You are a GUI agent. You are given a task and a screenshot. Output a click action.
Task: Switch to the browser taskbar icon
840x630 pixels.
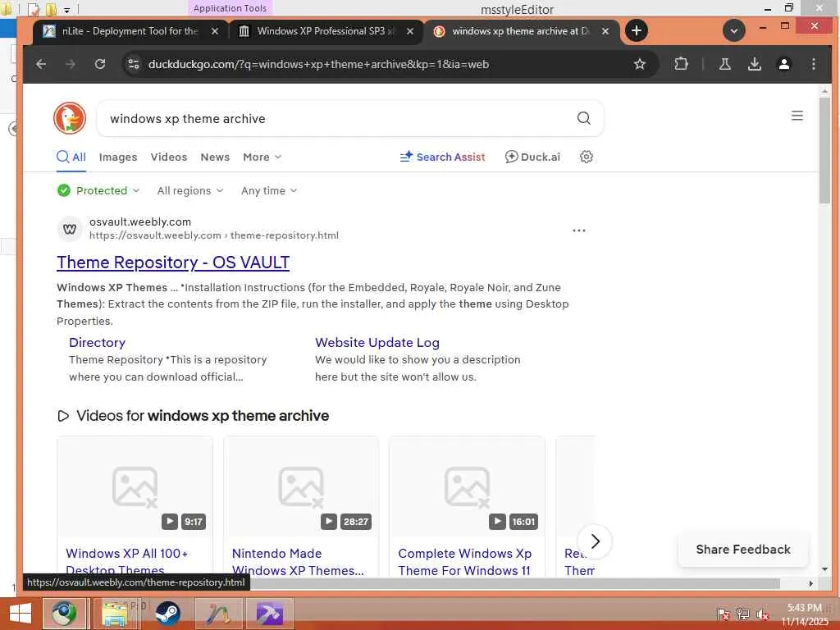[64, 614]
